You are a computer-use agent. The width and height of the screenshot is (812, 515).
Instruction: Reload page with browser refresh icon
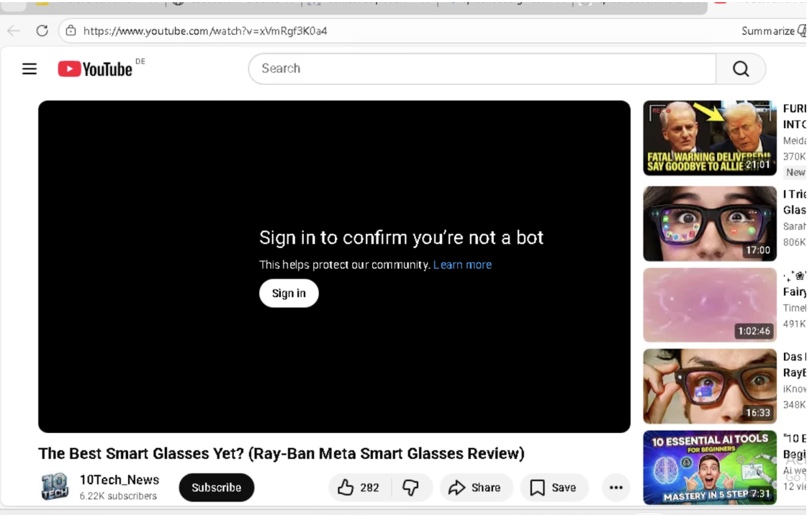point(42,31)
